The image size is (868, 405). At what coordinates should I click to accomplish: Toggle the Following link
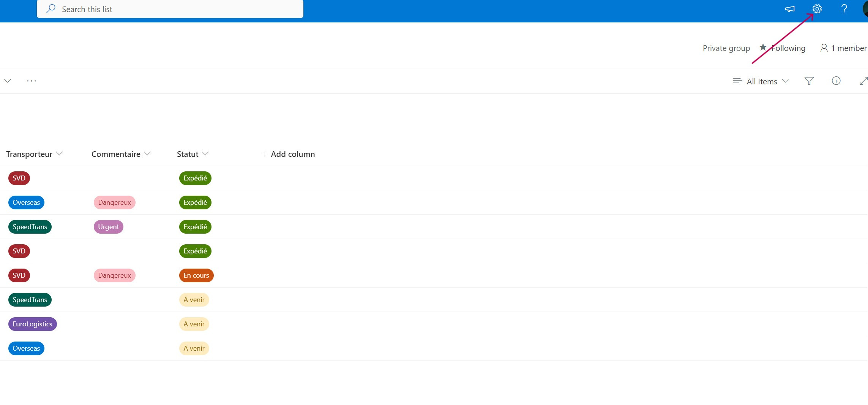pos(788,48)
